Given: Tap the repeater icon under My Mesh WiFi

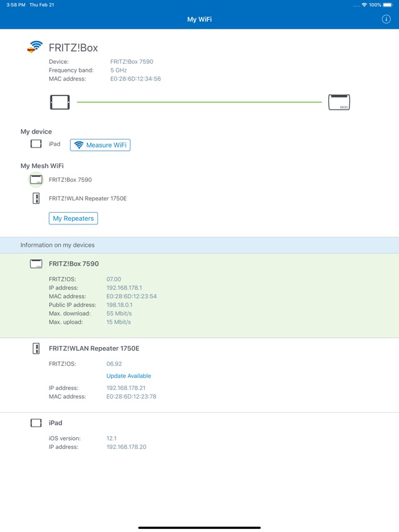Looking at the screenshot, I should (x=36, y=198).
